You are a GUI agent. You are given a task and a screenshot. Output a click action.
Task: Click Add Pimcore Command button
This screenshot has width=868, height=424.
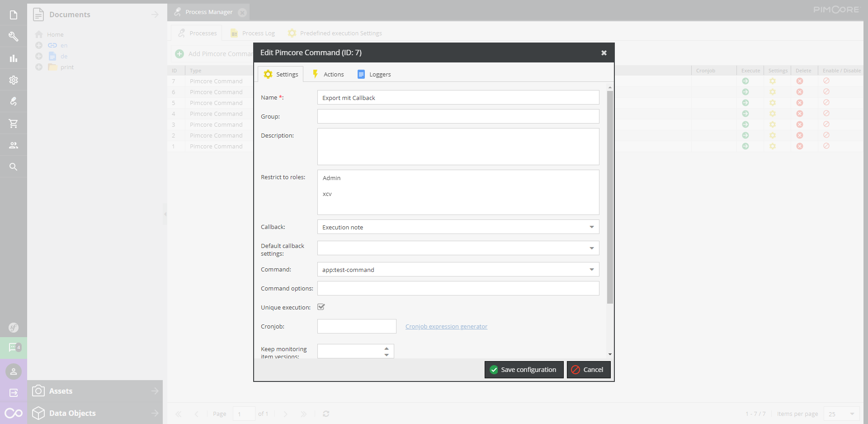[214, 54]
